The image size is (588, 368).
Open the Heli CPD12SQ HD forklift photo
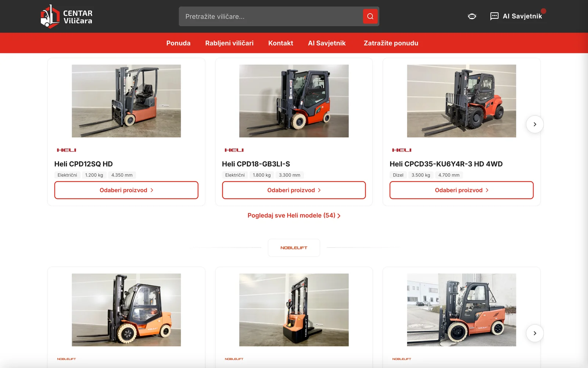point(126,101)
